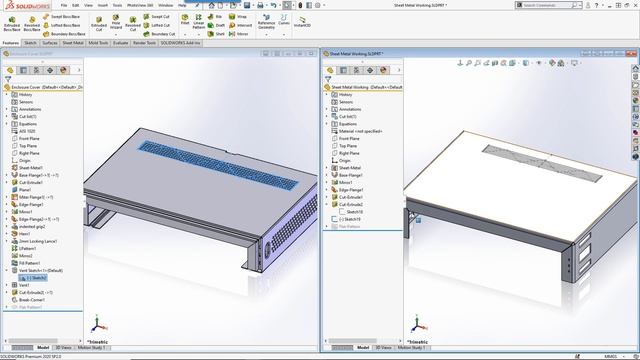Open 3D Views tab in Enclosure Cover window
Screen dimensions: 640x360
pyautogui.click(x=63, y=348)
